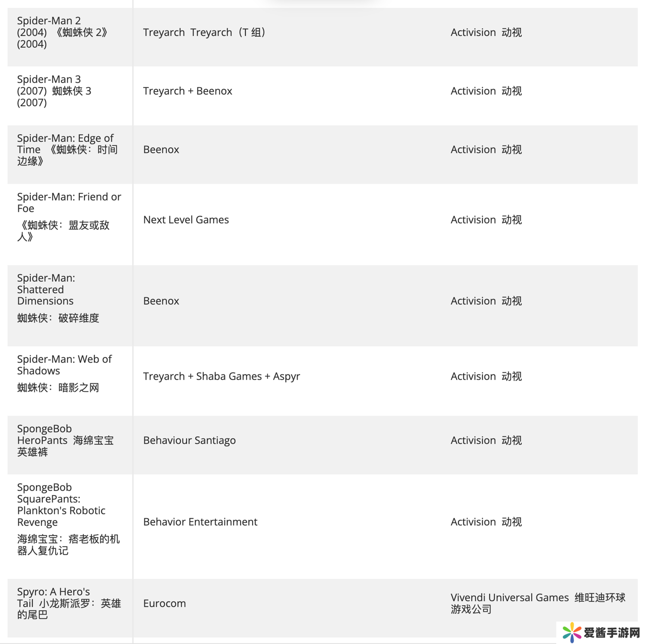
Task: Click the Treyarch + Beenox developer text
Action: click(188, 91)
